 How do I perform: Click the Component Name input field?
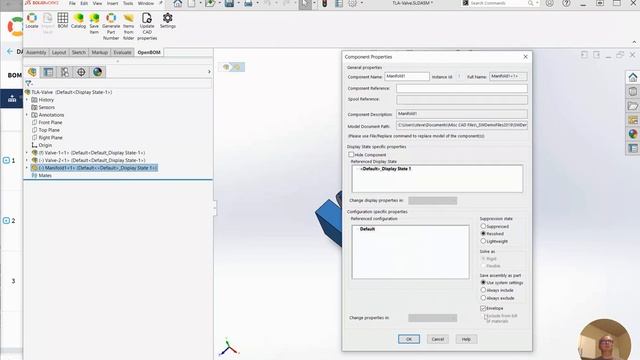(407, 76)
